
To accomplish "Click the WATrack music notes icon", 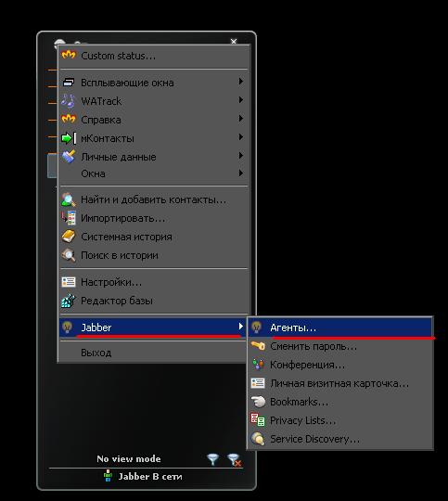I will [x=68, y=101].
